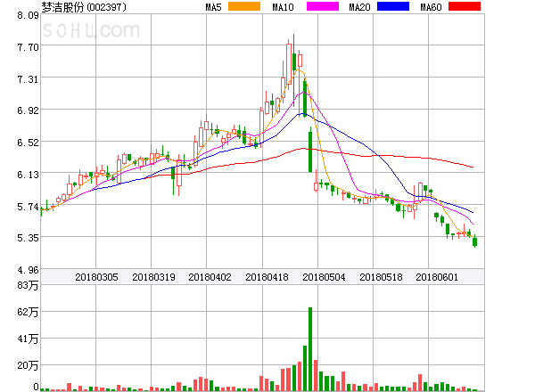Click the 62万 volume axis label
Image resolution: width=535 pixels, height=392 pixels.
tap(28, 312)
